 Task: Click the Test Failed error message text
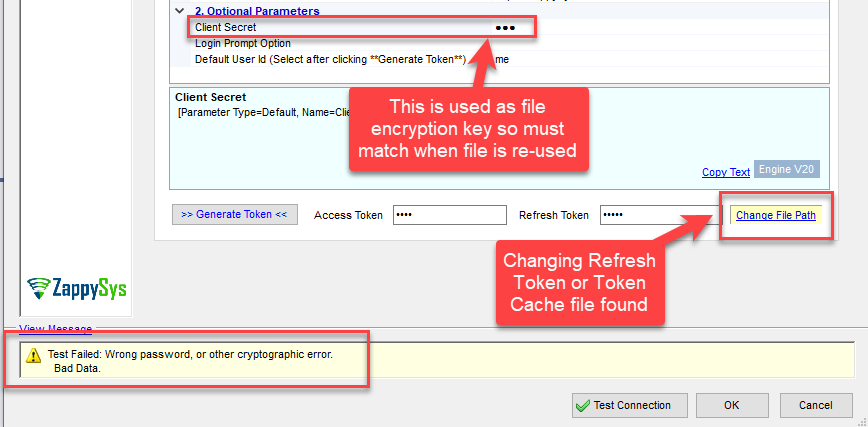click(x=190, y=355)
